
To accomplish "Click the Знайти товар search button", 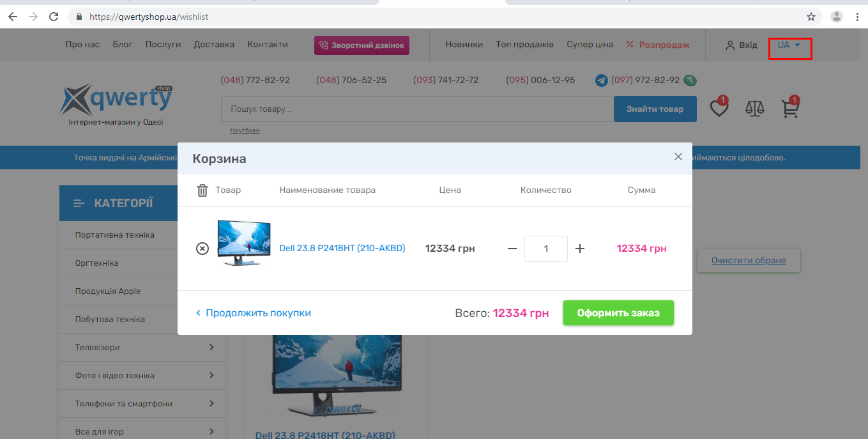I will pyautogui.click(x=655, y=109).
